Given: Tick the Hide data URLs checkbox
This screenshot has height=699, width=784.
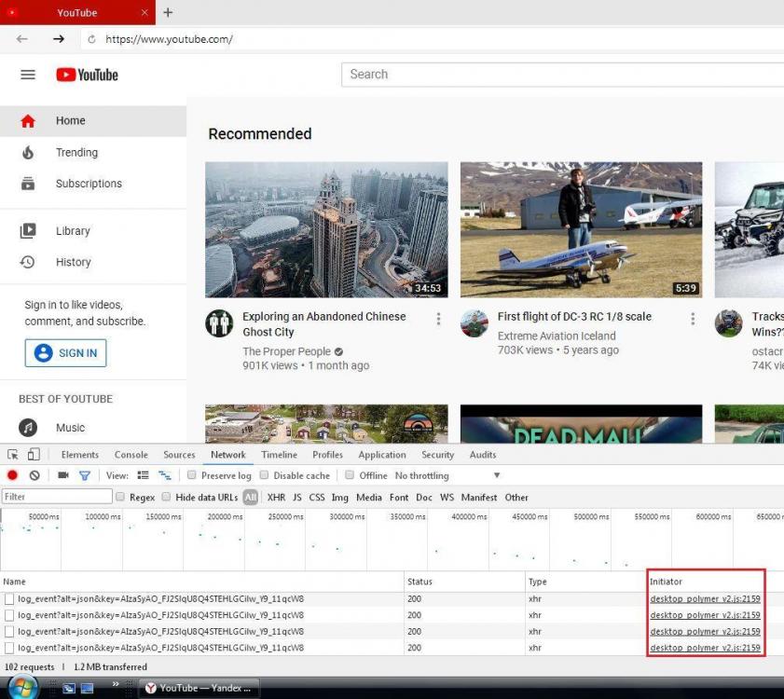Looking at the screenshot, I should coord(167,497).
